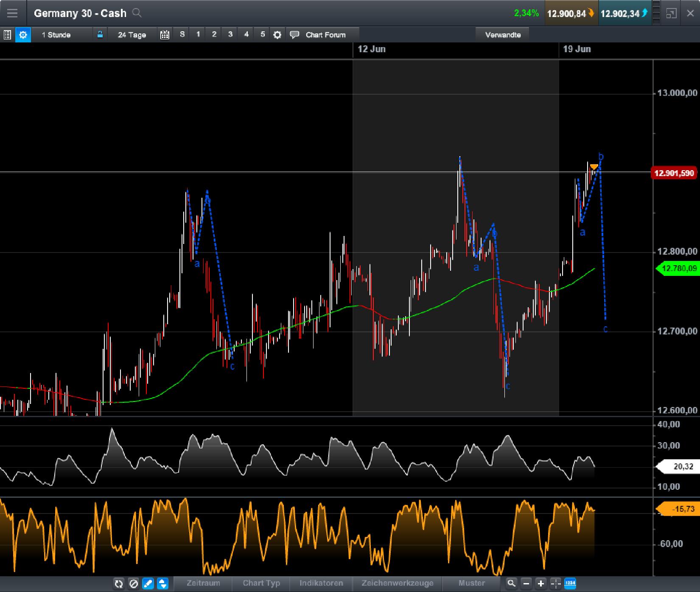Image resolution: width=700 pixels, height=592 pixels.
Task: Click the Verwandte button
Action: tap(503, 35)
